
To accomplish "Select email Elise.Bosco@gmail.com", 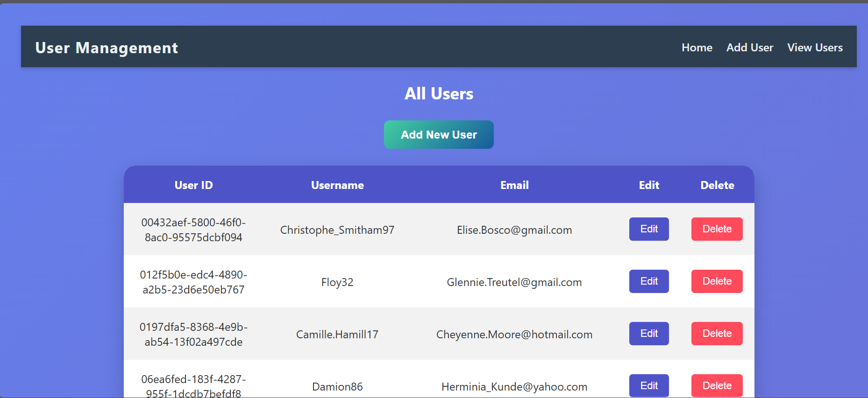I will click(x=514, y=230).
